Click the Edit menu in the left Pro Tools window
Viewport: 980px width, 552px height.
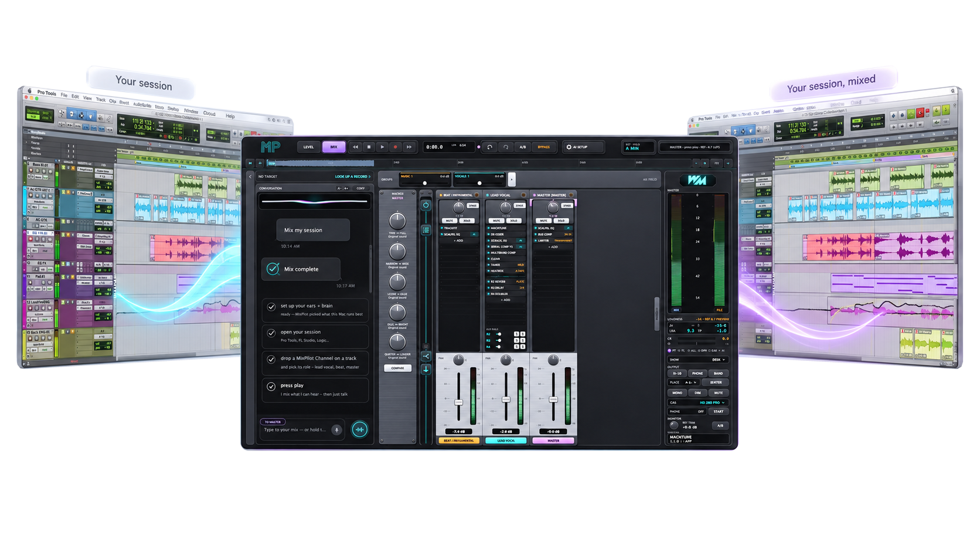click(x=75, y=96)
